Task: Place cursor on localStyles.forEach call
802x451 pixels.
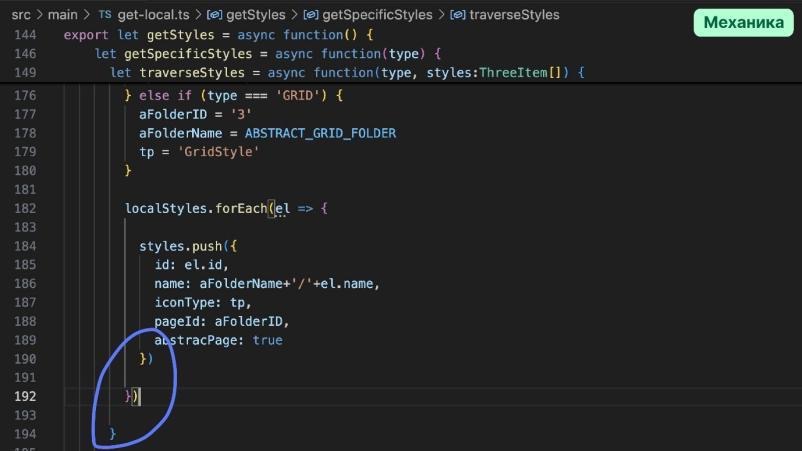Action: [x=196, y=209]
